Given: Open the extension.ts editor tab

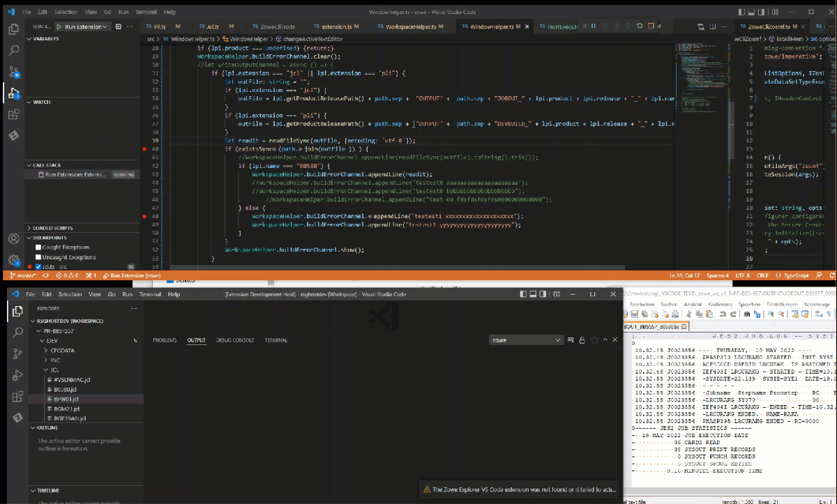Looking at the screenshot, I should [x=335, y=26].
